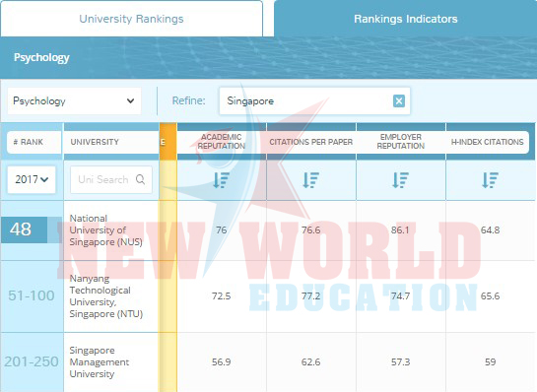Click the Citations per Paper header
The width and height of the screenshot is (537, 392).
pyautogui.click(x=311, y=142)
